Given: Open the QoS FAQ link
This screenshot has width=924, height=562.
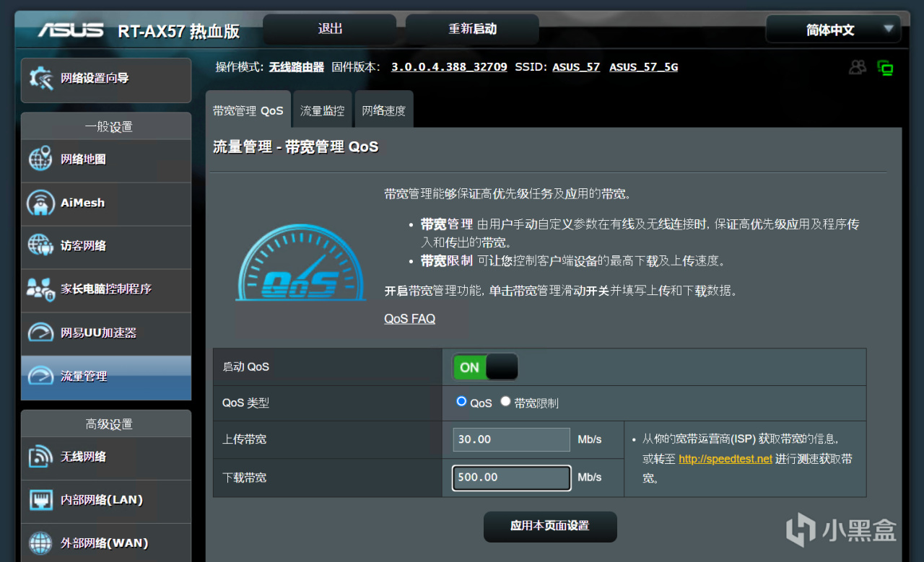Looking at the screenshot, I should 409,318.
